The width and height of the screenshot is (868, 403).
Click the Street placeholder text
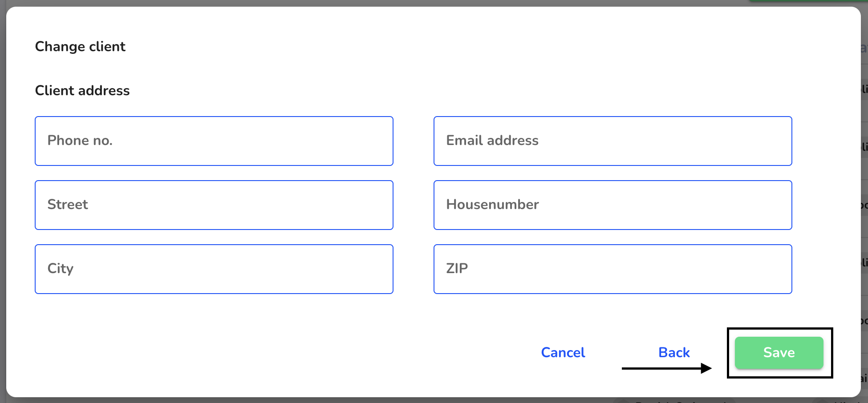tap(68, 205)
